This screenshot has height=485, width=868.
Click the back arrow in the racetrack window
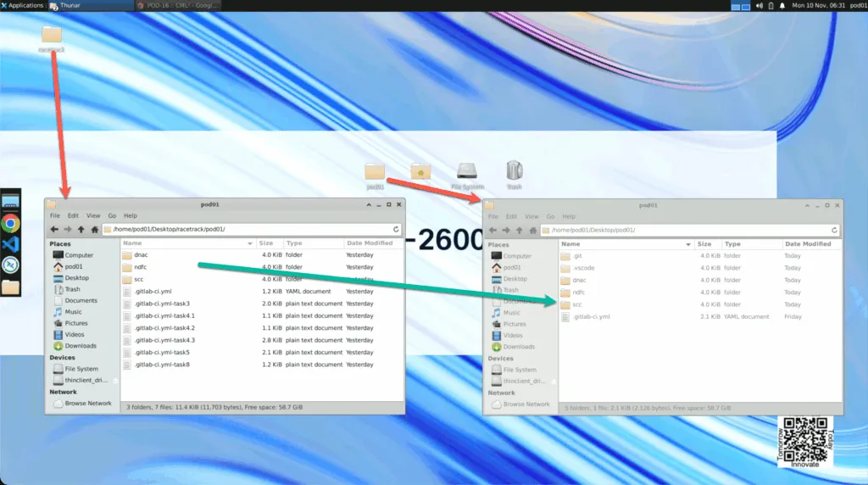point(54,229)
